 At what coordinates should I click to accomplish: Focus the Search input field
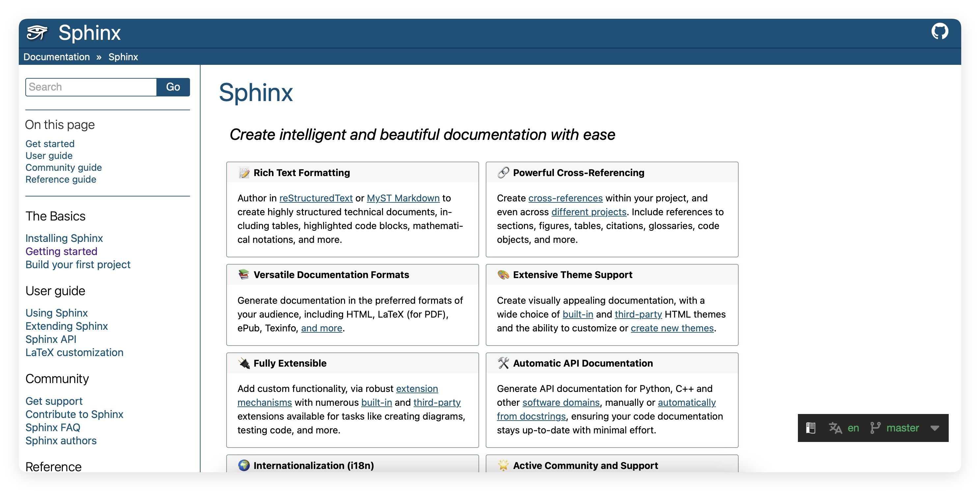point(91,87)
